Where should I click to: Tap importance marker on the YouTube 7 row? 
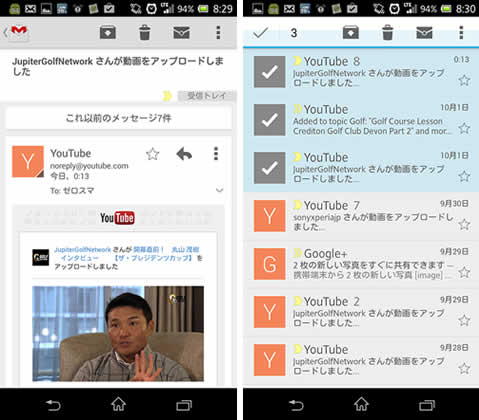(297, 205)
